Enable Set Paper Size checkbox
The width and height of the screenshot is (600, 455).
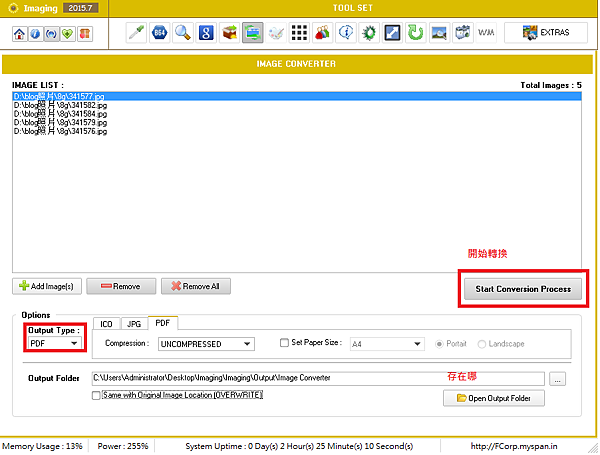click(284, 343)
